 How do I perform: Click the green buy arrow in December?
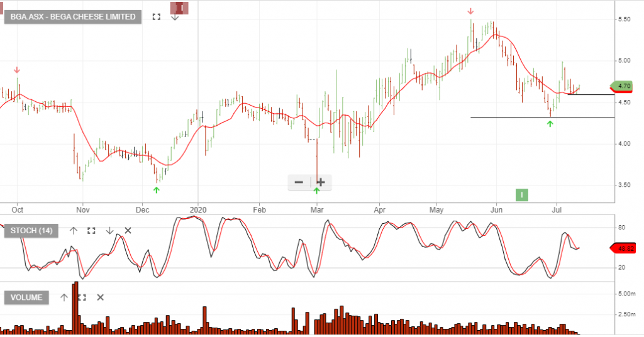click(x=156, y=190)
